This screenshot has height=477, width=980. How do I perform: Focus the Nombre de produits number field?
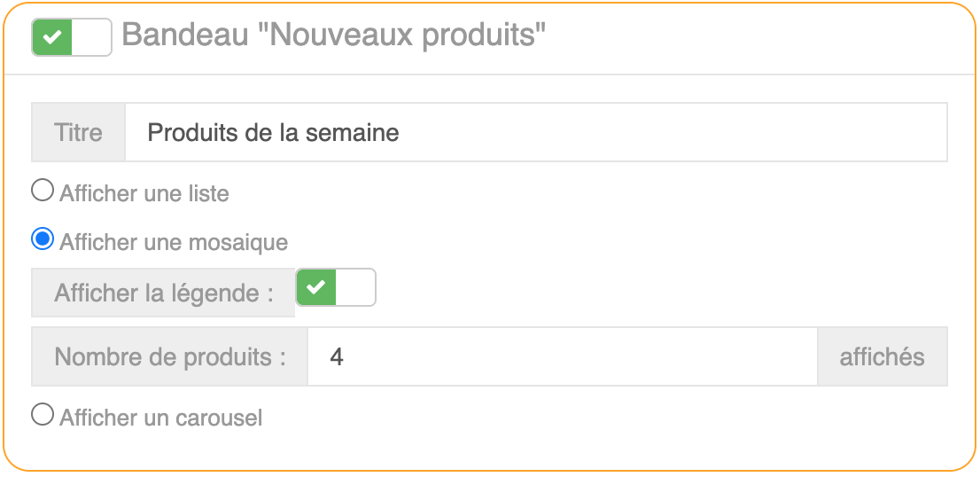coord(562,356)
